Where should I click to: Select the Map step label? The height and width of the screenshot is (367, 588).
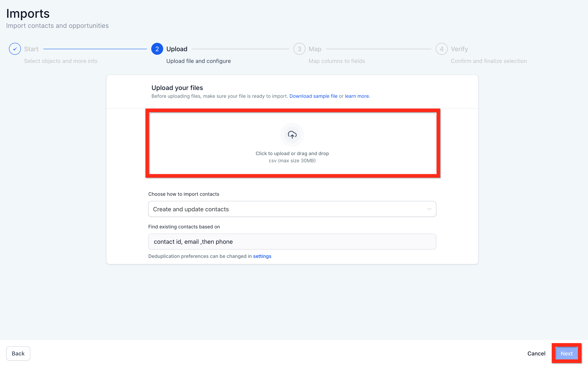pos(315,49)
